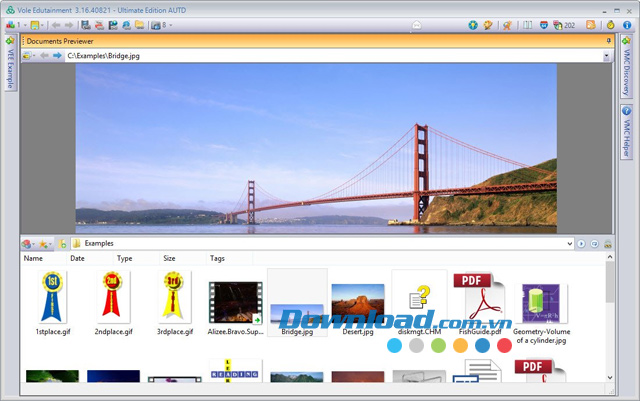The image size is (640, 401).
Task: Click the save-with-globe toolbar icon
Action: click(113, 25)
